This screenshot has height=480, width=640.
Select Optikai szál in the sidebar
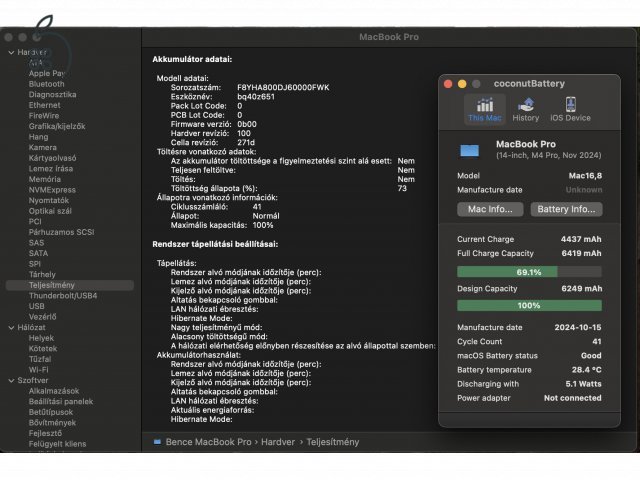click(x=50, y=211)
